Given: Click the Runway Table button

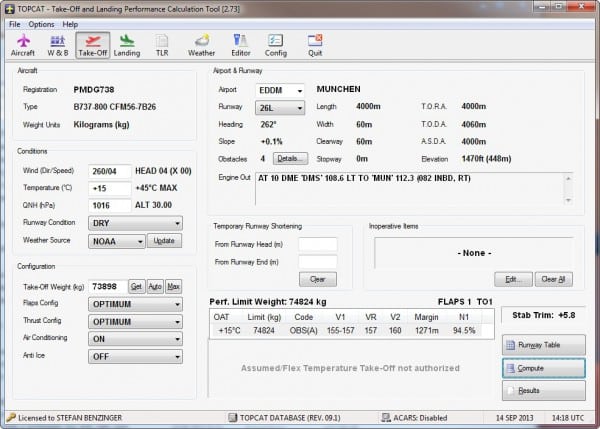Looking at the screenshot, I should 542,345.
